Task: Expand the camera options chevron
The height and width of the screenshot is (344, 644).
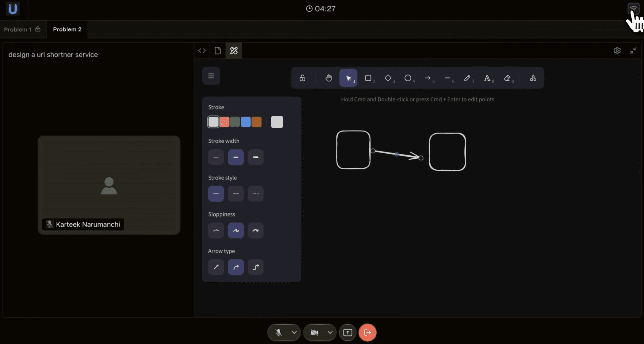Action: [x=330, y=333]
